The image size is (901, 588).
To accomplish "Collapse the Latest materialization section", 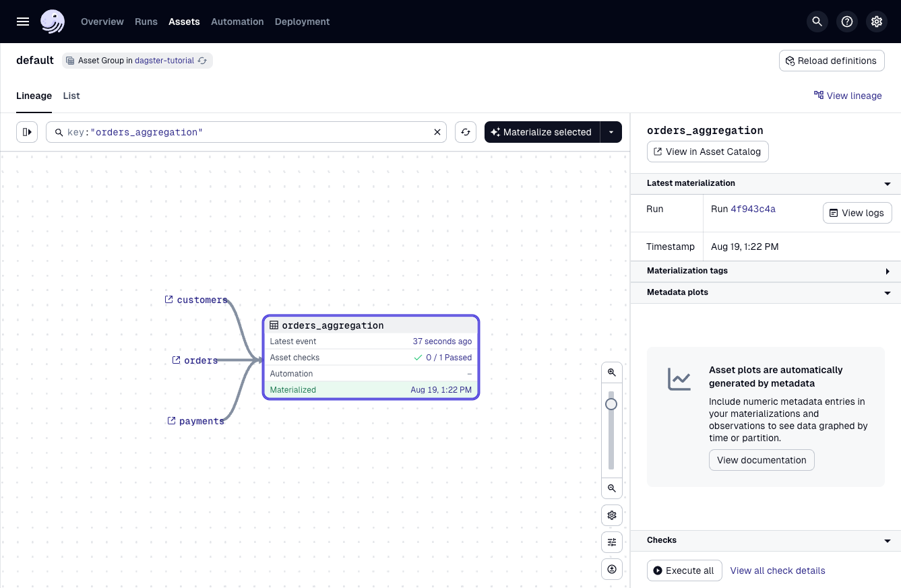I will pyautogui.click(x=888, y=183).
